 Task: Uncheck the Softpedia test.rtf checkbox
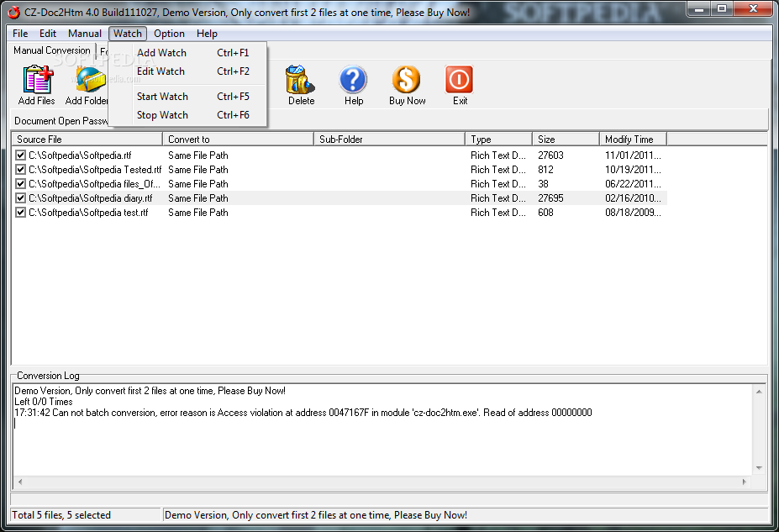point(20,213)
